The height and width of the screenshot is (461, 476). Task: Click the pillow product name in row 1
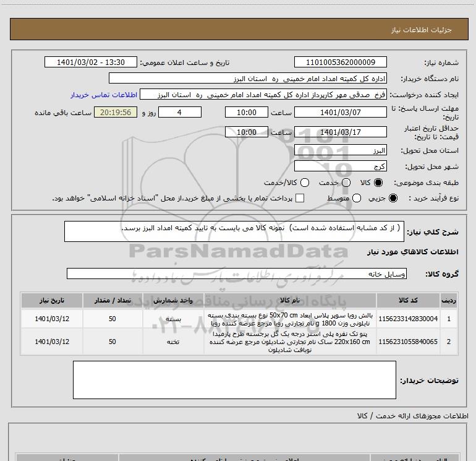[290, 319]
